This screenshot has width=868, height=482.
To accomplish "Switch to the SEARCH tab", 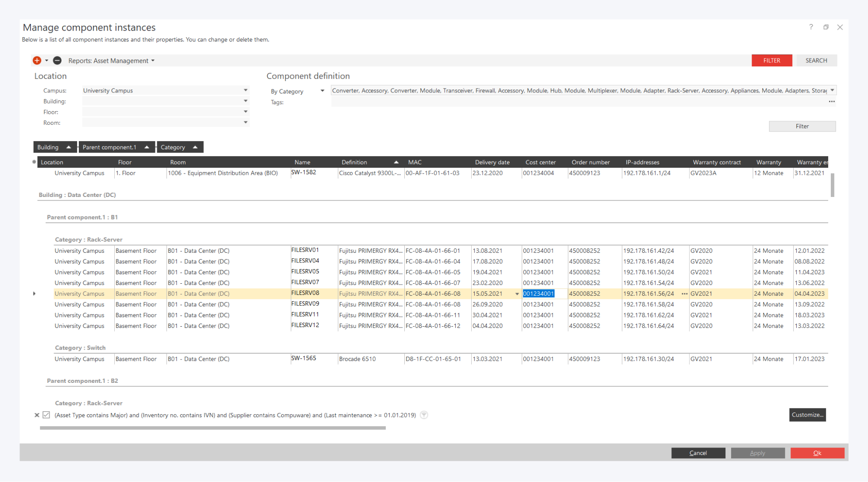I will click(816, 61).
